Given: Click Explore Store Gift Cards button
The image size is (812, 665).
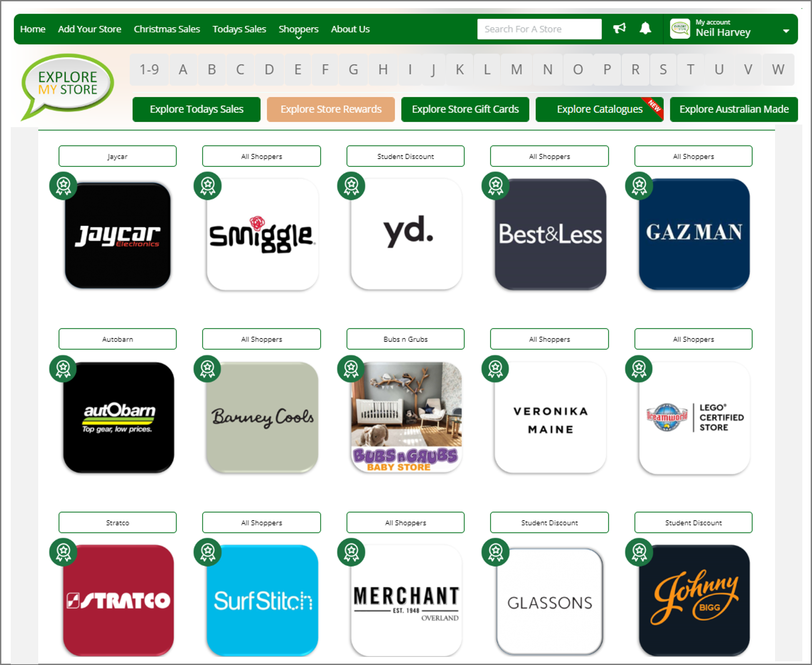Looking at the screenshot, I should (465, 109).
